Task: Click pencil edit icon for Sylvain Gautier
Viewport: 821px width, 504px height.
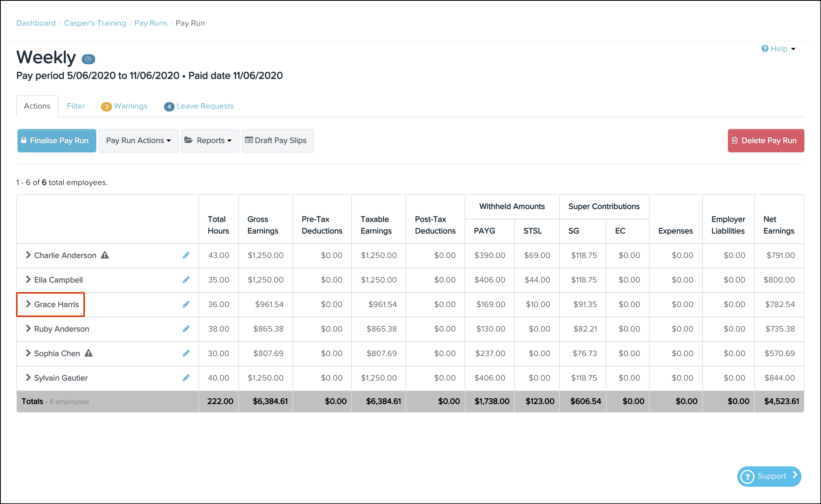Action: point(186,378)
